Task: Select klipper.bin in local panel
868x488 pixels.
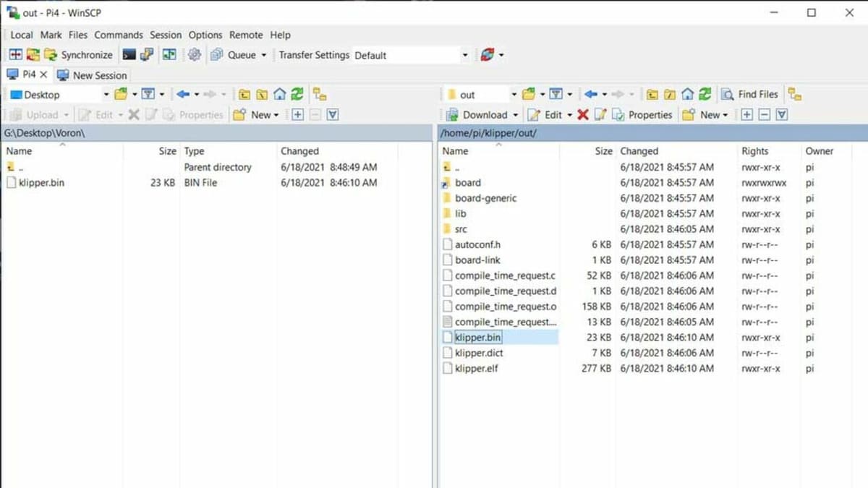Action: point(42,183)
